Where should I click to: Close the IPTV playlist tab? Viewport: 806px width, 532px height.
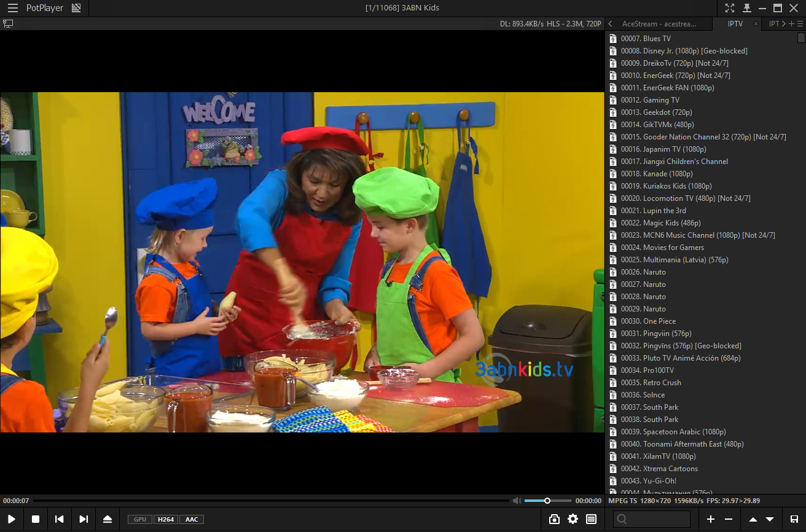[x=756, y=24]
